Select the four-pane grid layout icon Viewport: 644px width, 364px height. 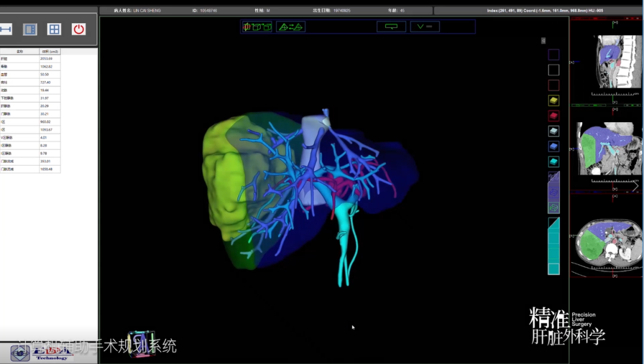coord(54,29)
